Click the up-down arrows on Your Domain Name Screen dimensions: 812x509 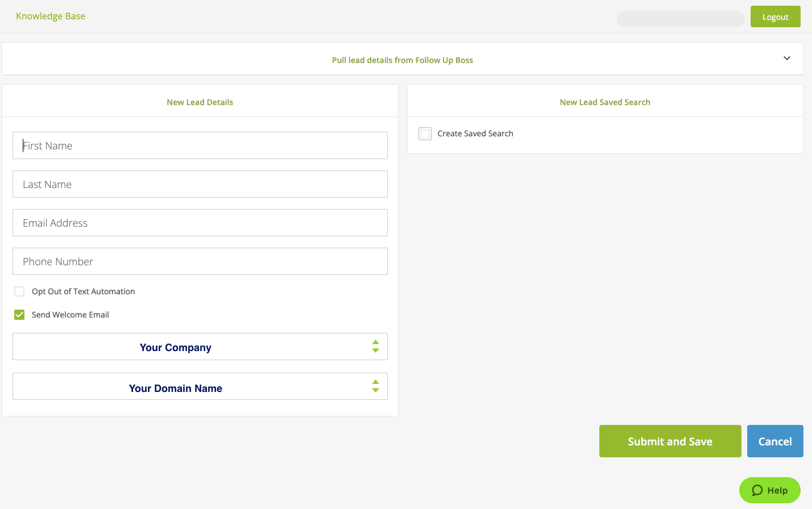tap(375, 386)
